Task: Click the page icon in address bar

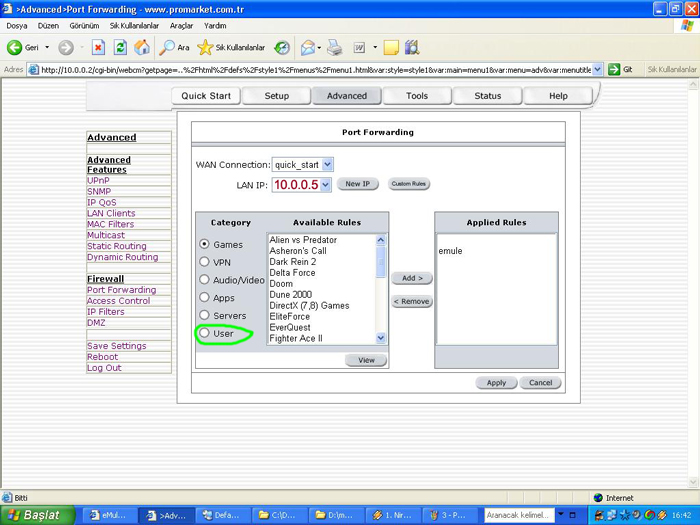Action: coord(33,70)
